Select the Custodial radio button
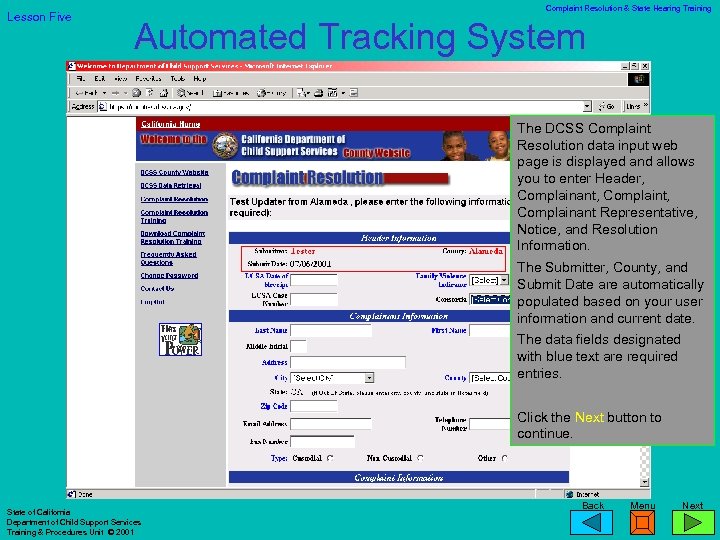Image resolution: width=720 pixels, height=540 pixels. click(330, 458)
